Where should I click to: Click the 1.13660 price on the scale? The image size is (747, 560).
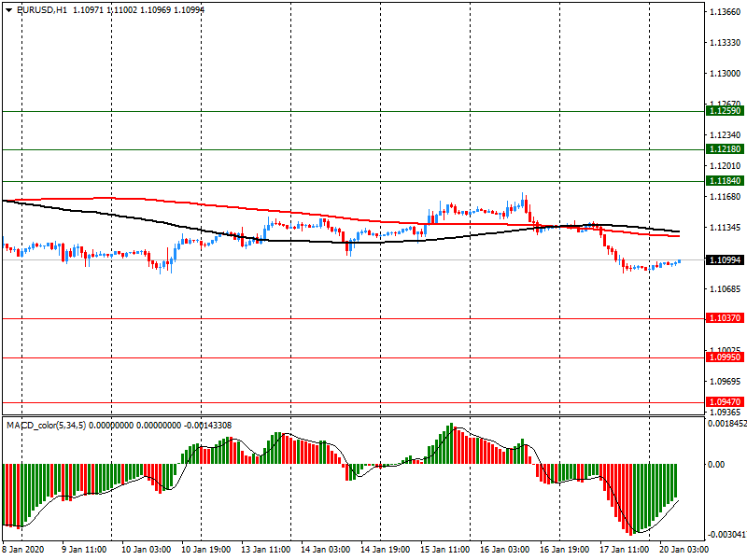tap(726, 12)
